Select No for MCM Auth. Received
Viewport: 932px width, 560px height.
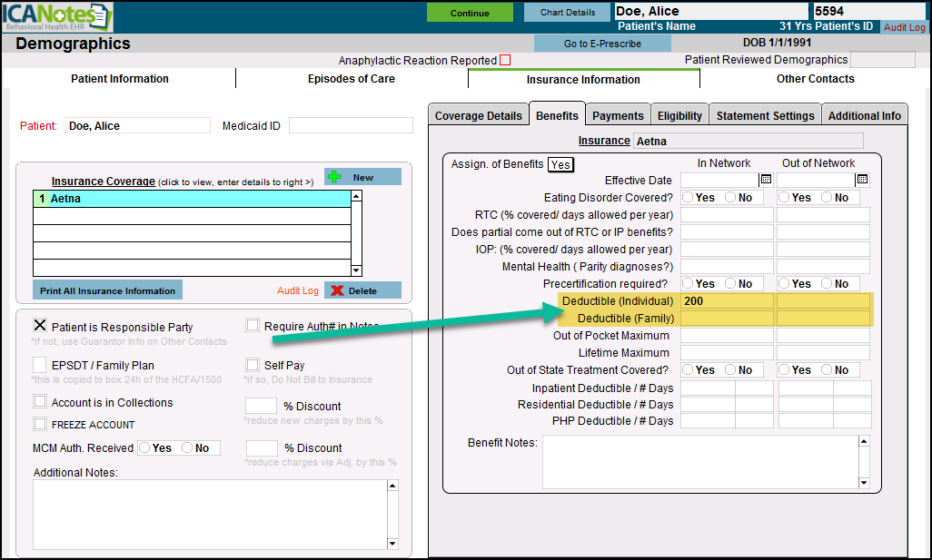coord(187,448)
